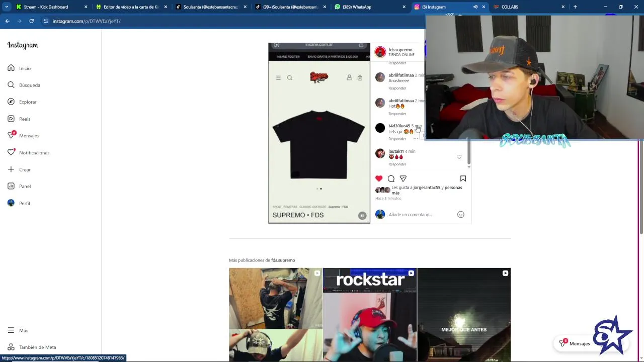Click the Crear post option
The image size is (644, 362).
click(x=19, y=169)
